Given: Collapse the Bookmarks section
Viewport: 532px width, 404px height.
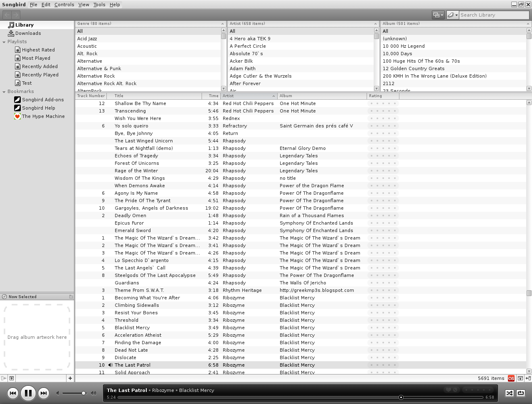Looking at the screenshot, I should [x=4, y=92].
